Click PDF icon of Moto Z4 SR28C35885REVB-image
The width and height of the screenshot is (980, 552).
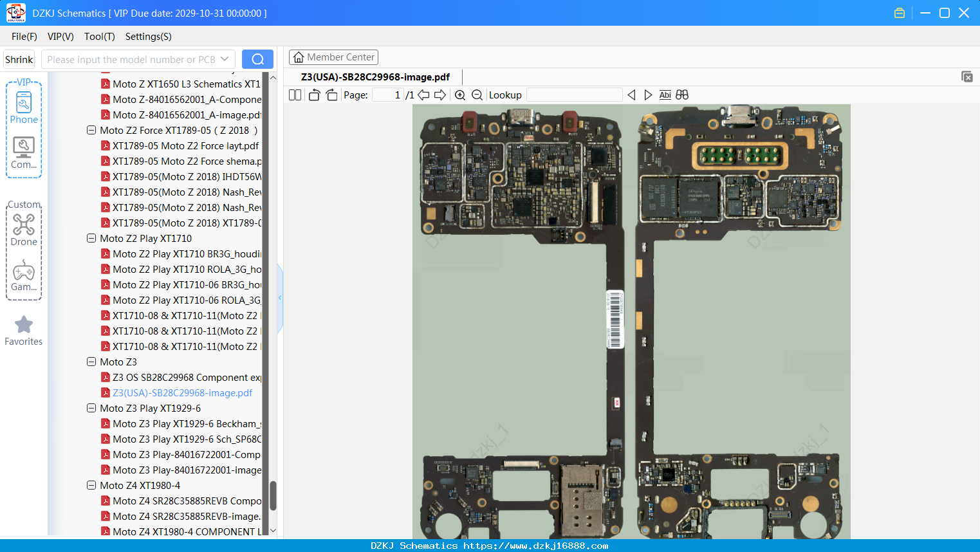tap(106, 517)
